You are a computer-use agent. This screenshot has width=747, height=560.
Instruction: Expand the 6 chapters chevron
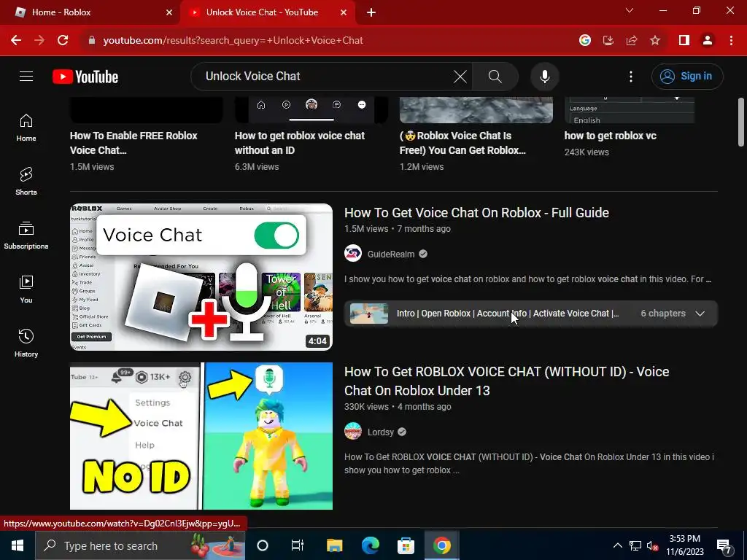700,314
